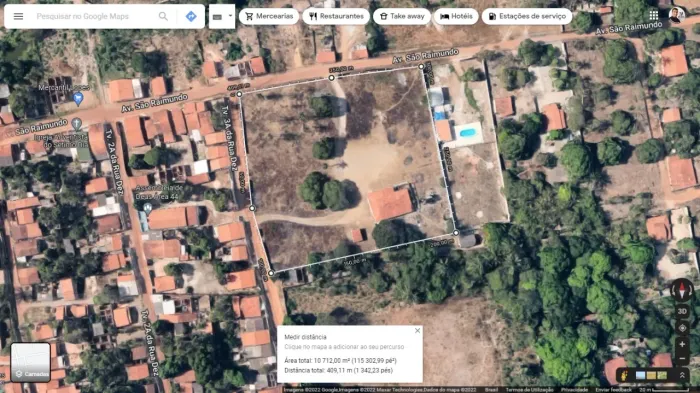
Task: Open the Privacidade link
Action: [x=574, y=390]
